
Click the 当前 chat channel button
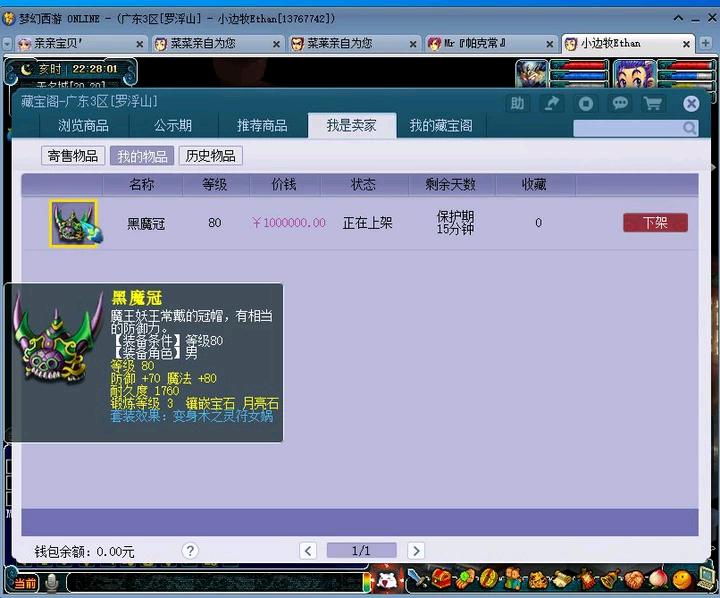pos(25,583)
